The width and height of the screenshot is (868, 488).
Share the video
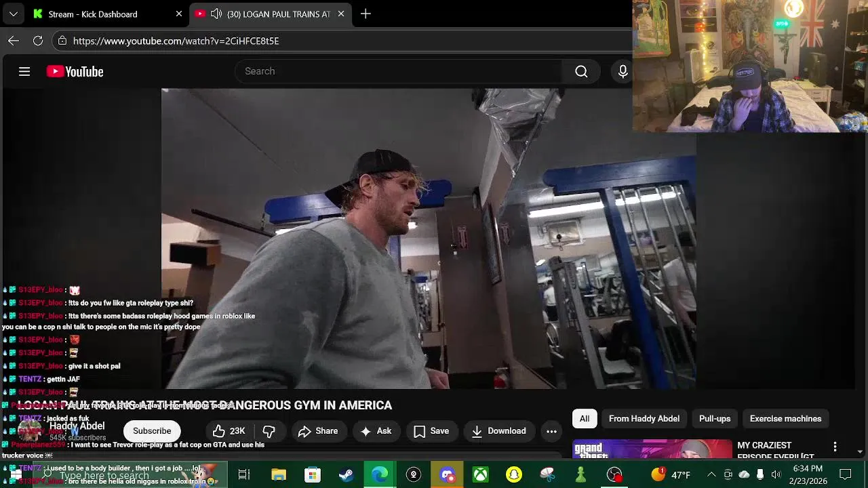(318, 431)
